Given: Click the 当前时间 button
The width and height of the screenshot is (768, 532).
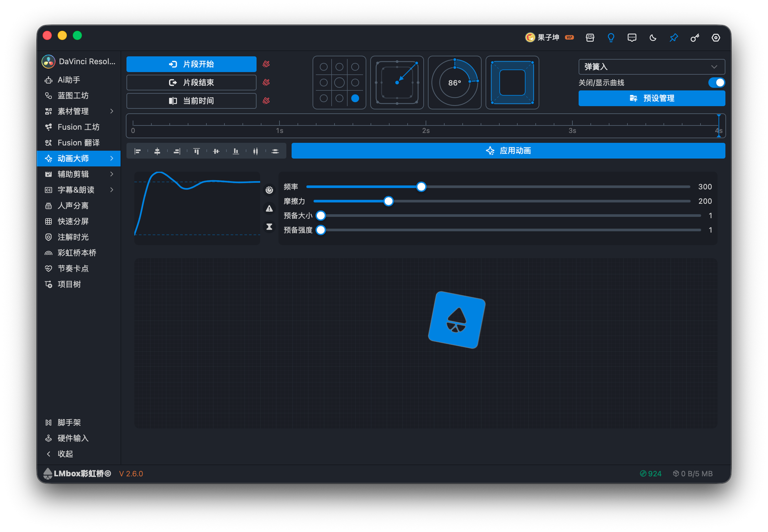Looking at the screenshot, I should pos(191,101).
